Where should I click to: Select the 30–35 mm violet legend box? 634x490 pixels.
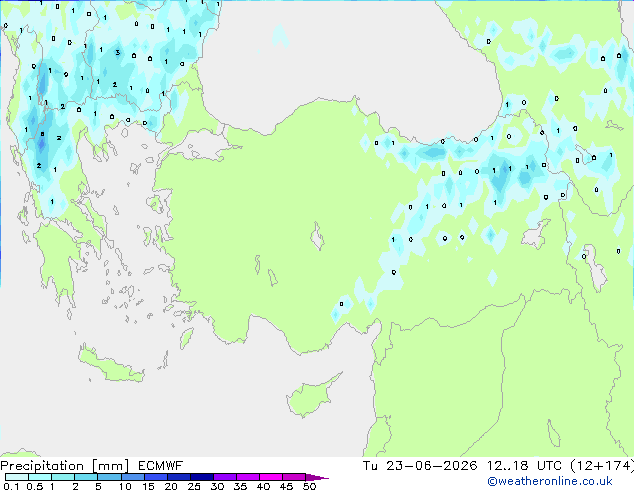click(225, 477)
